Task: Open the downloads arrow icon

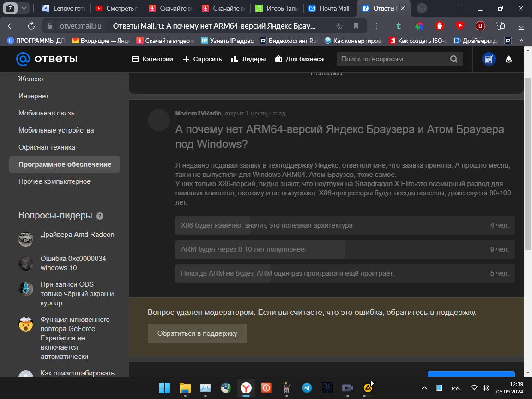Action: [521, 26]
